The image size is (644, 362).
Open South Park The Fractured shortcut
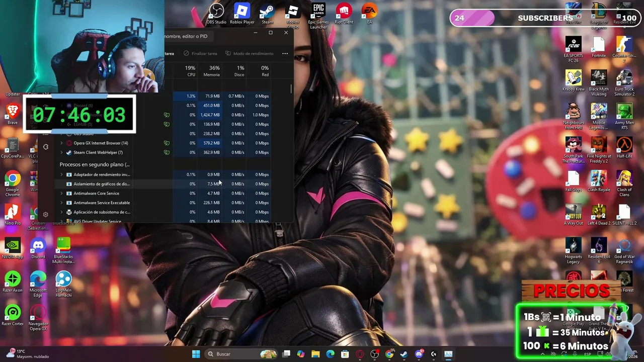click(x=574, y=151)
